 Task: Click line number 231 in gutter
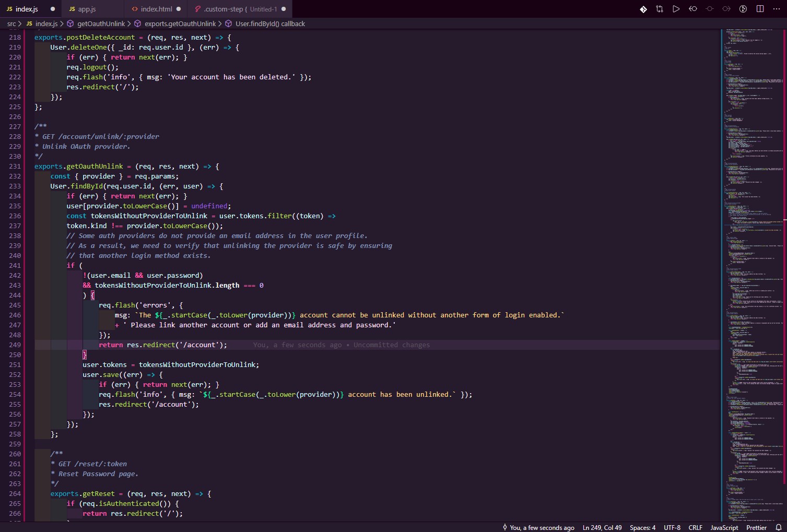point(15,166)
